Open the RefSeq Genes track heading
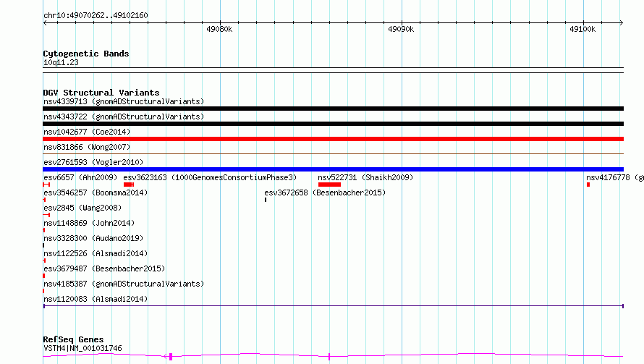The image size is (644, 364). pos(73,339)
